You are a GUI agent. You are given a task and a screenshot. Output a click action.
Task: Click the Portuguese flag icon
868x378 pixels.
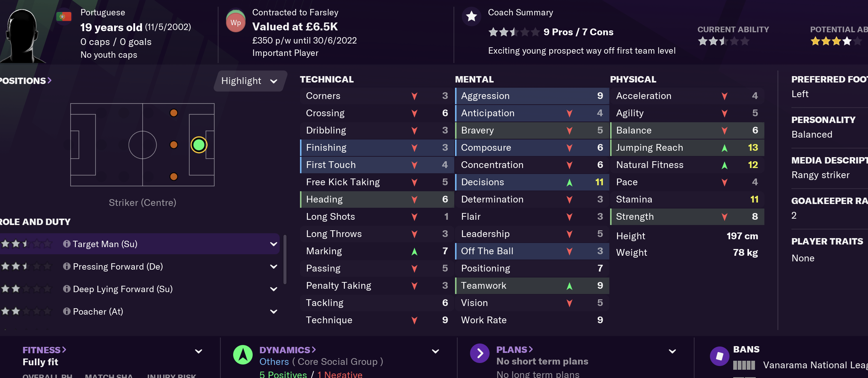point(63,16)
